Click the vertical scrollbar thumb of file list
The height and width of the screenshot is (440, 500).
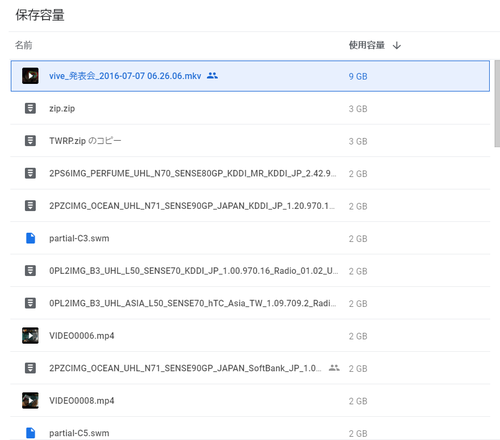tap(497, 103)
